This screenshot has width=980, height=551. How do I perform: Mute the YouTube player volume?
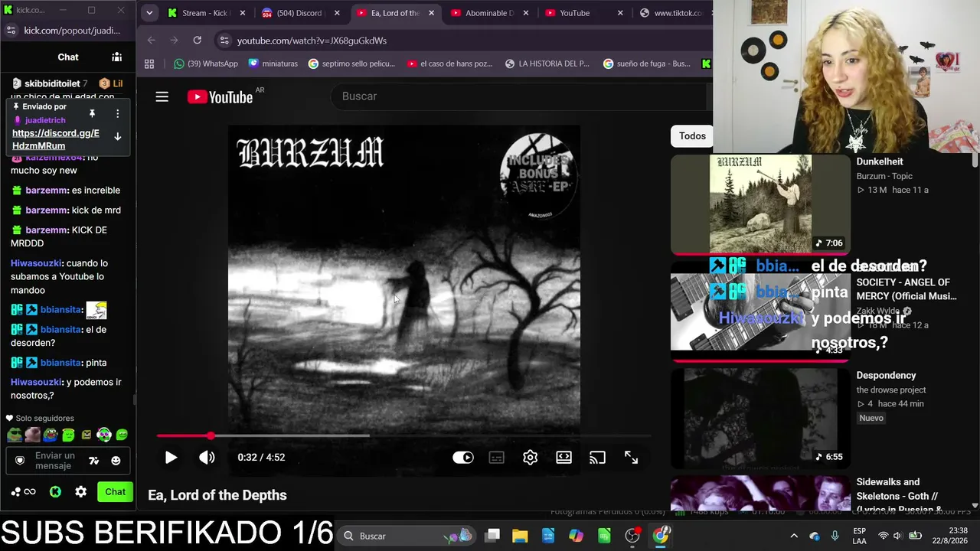click(x=207, y=458)
